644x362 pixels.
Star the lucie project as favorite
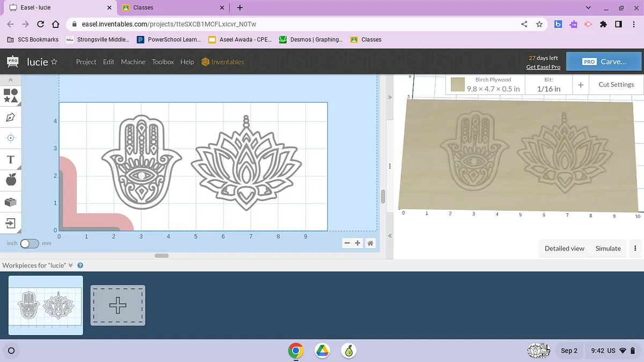click(x=54, y=62)
